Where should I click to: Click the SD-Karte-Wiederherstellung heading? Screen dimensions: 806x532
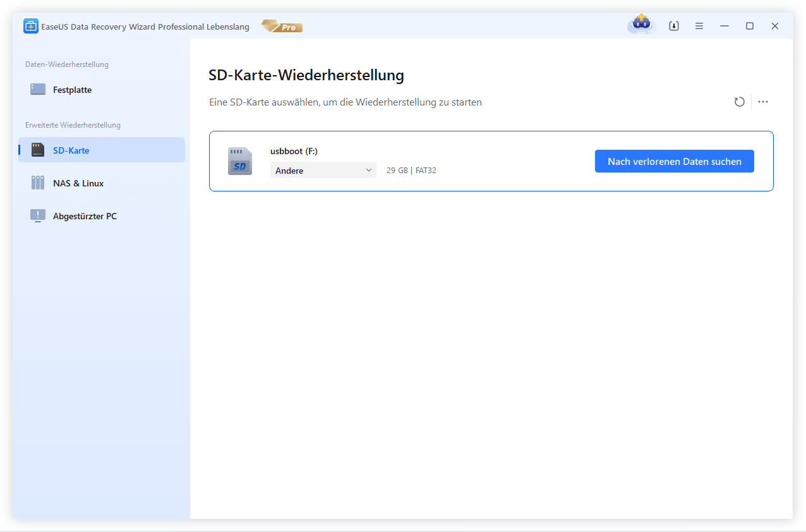tap(306, 75)
